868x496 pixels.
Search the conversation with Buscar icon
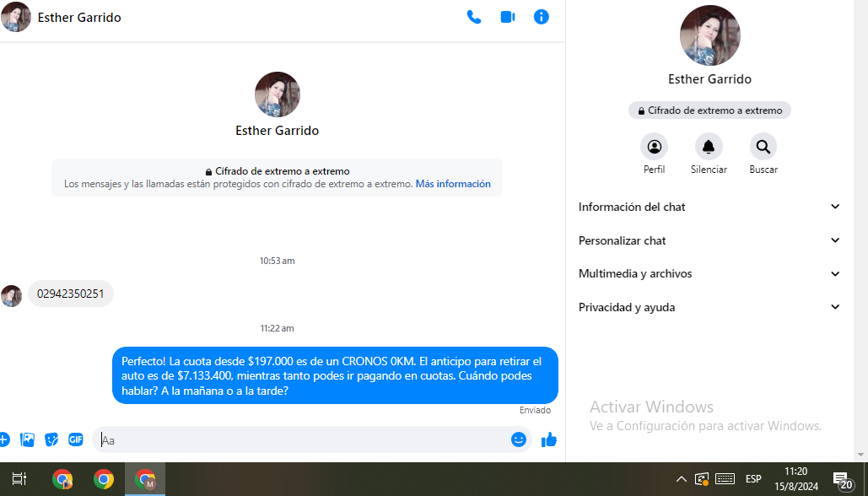point(763,147)
